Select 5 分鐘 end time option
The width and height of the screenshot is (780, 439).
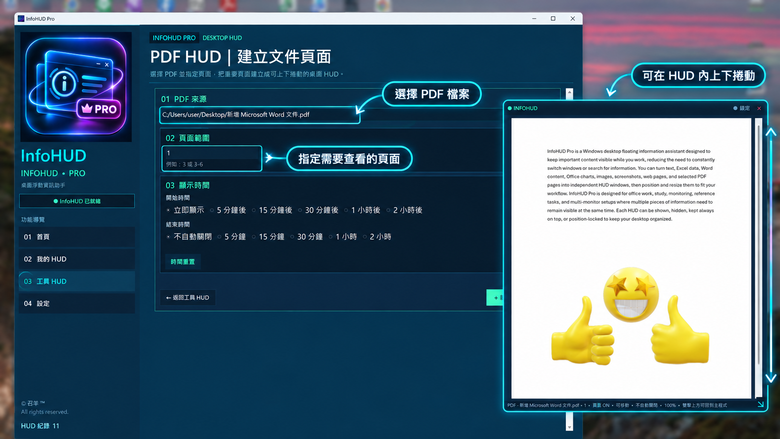tap(231, 237)
